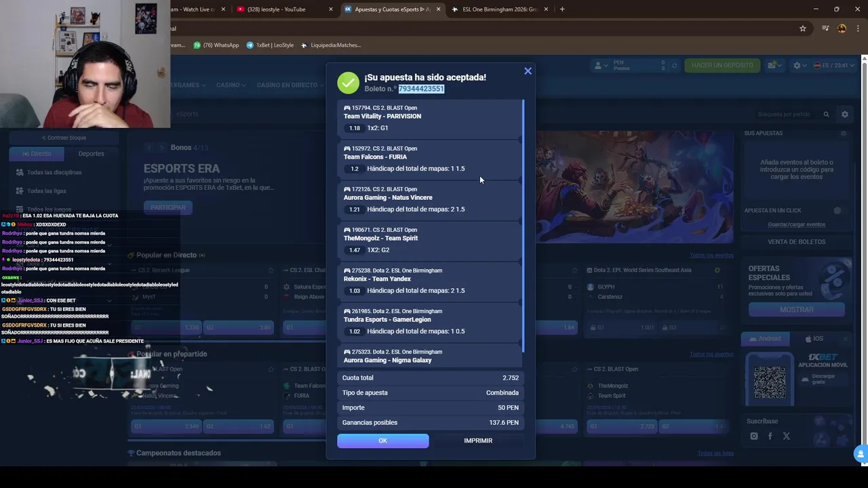This screenshot has height=488, width=868.
Task: Switch to the leostyle YouTube tab
Action: pos(285,9)
